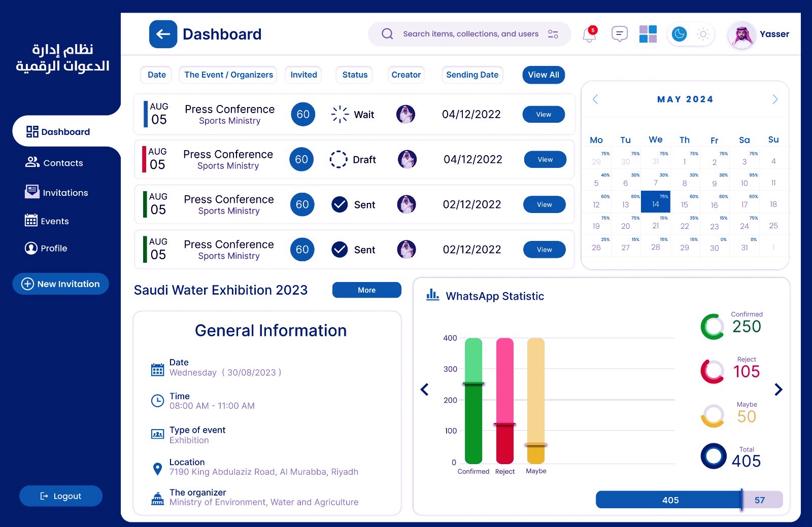Click the 405 progress bar
812x527 pixels.
[669, 500]
